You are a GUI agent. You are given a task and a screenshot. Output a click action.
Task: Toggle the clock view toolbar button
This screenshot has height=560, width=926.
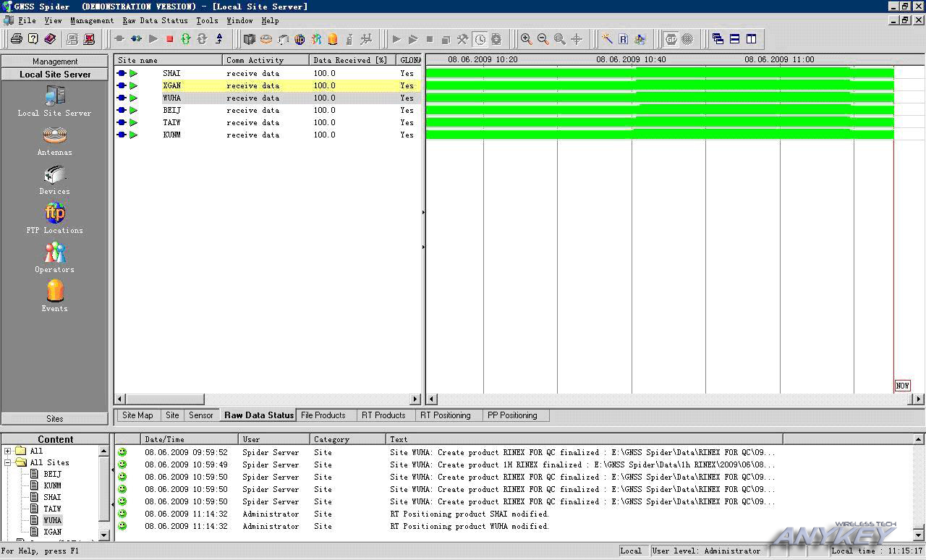point(480,39)
